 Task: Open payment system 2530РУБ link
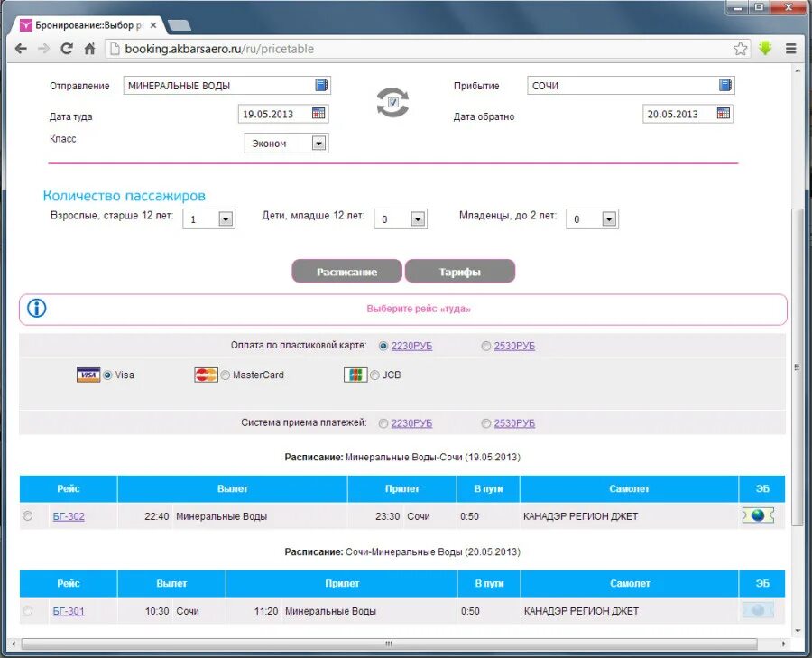[x=514, y=423]
